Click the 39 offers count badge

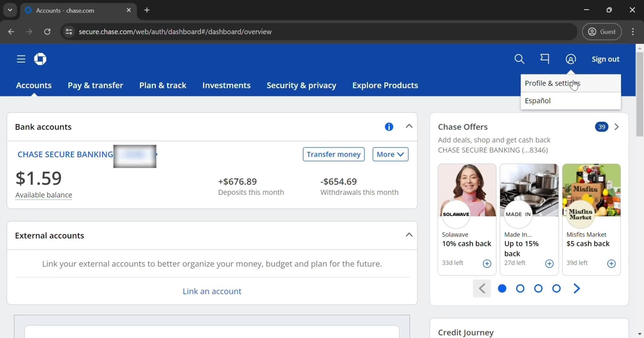pos(601,127)
